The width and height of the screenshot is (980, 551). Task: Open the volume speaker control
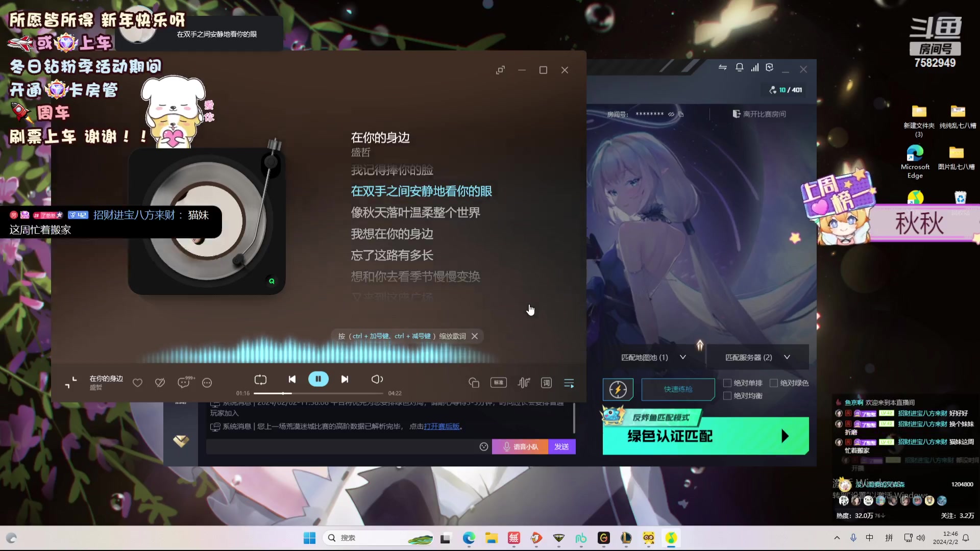click(377, 379)
